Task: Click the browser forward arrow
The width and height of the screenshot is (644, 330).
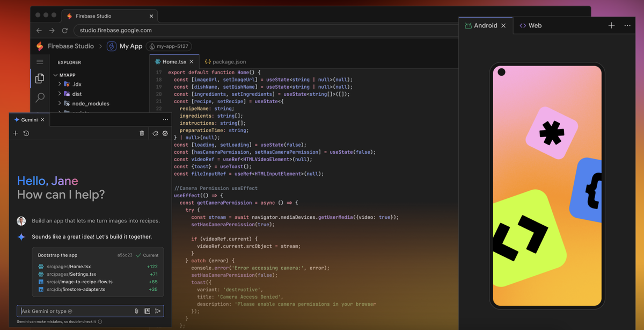Action: pyautogui.click(x=52, y=31)
